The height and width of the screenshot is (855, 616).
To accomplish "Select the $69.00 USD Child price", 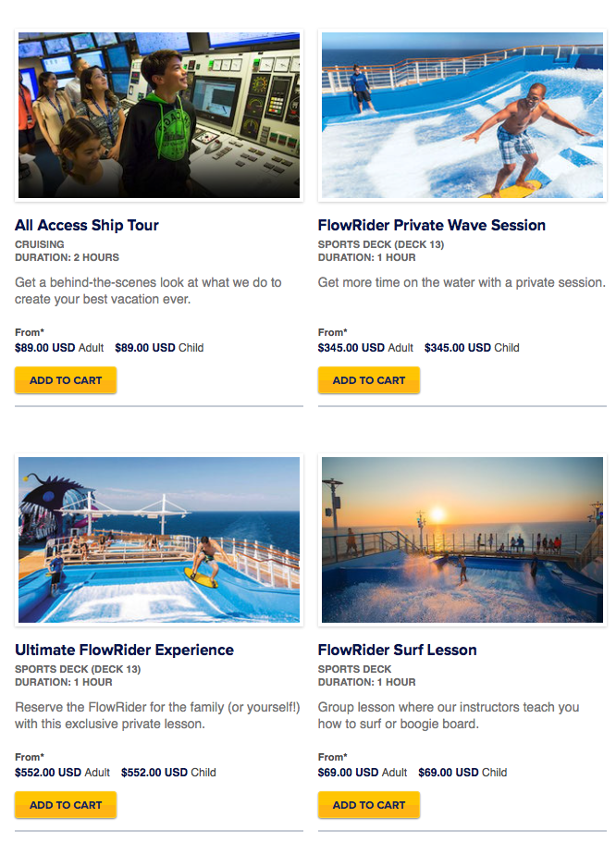I will point(462,772).
